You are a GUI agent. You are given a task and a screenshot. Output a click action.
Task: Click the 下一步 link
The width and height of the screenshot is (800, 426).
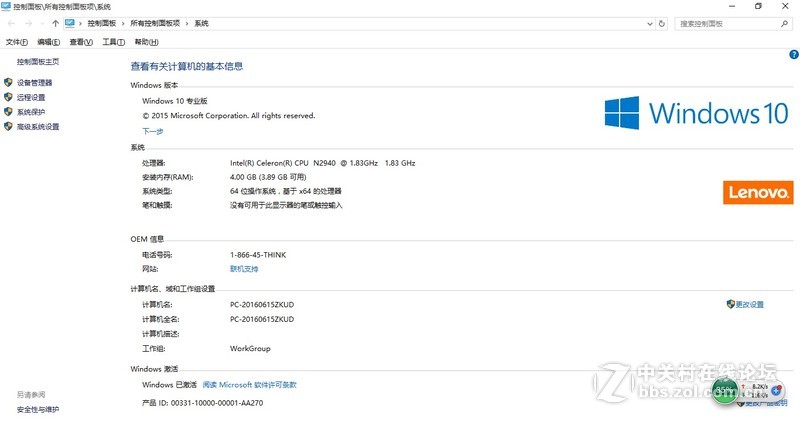pyautogui.click(x=153, y=131)
